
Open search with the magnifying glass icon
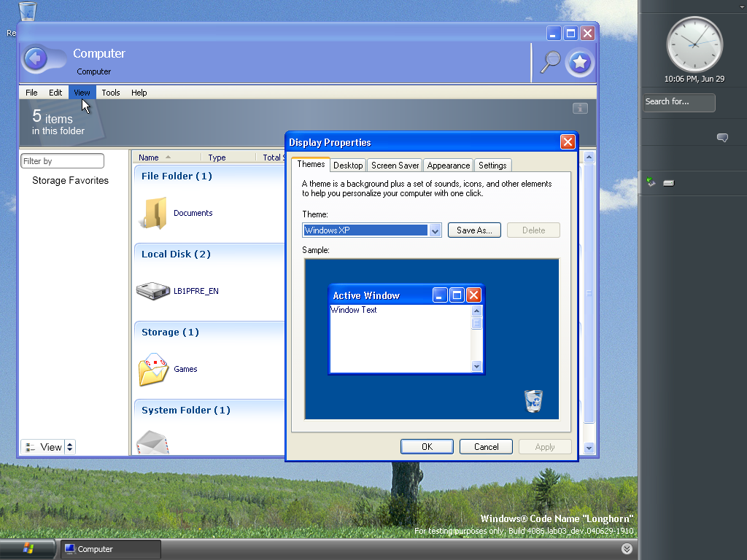(550, 62)
